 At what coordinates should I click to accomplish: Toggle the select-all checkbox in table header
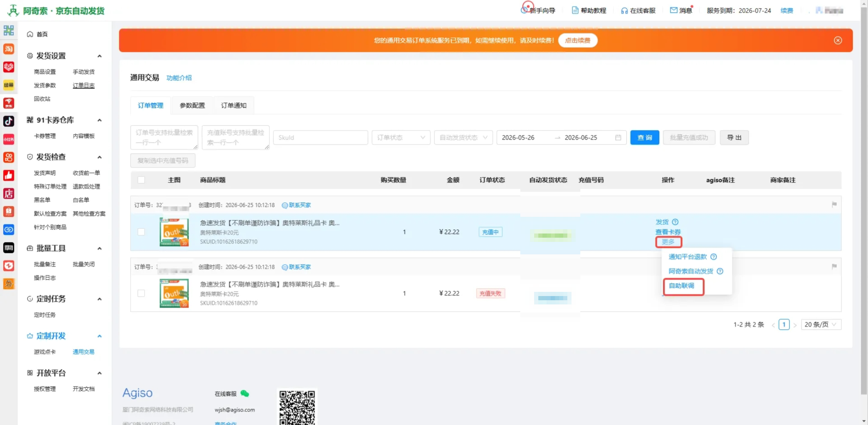tap(141, 180)
